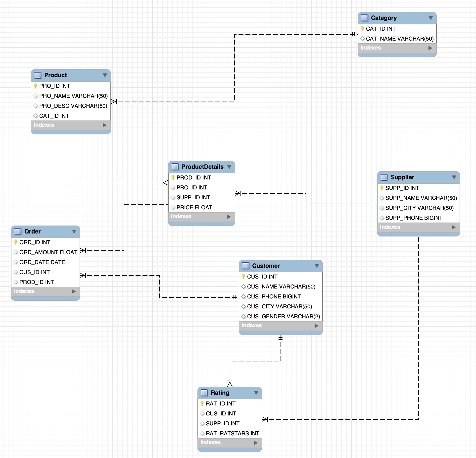The image size is (476, 458).
Task: Click the SUPP_ID foreign key diamond in Rating
Action: coord(202,423)
